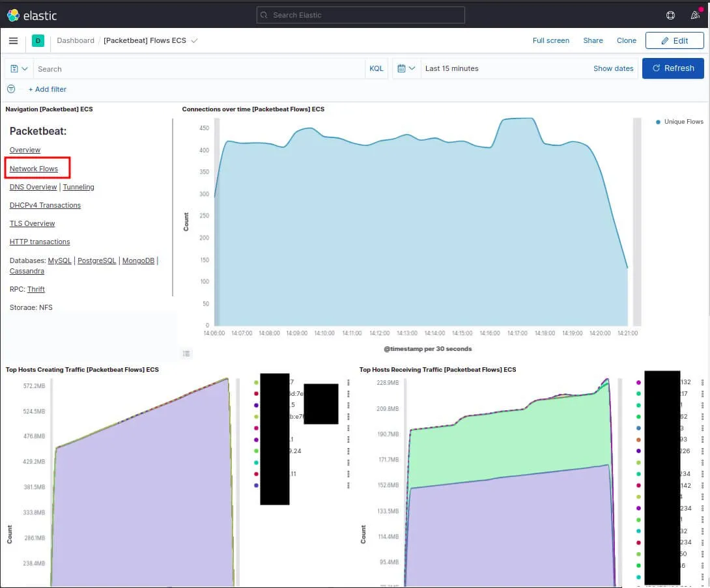Open options dots for legend entry ending 9.24
The image size is (710, 588).
point(348,451)
